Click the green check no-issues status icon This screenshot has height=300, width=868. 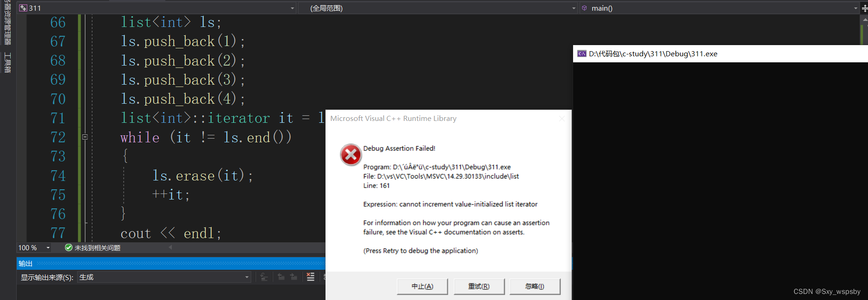click(69, 248)
